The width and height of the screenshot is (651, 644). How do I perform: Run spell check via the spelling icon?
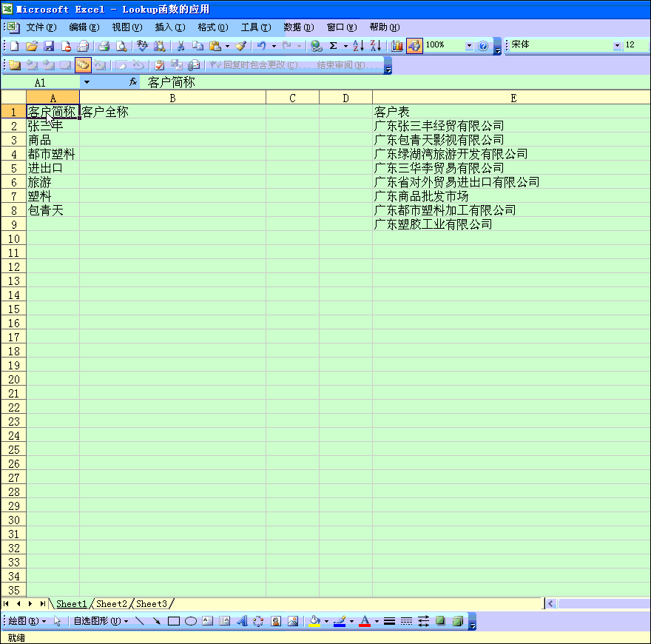click(x=142, y=45)
